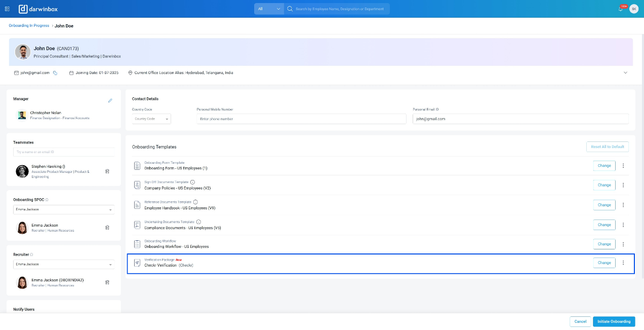
Task: Click Reset All to Default button
Action: coord(608,146)
